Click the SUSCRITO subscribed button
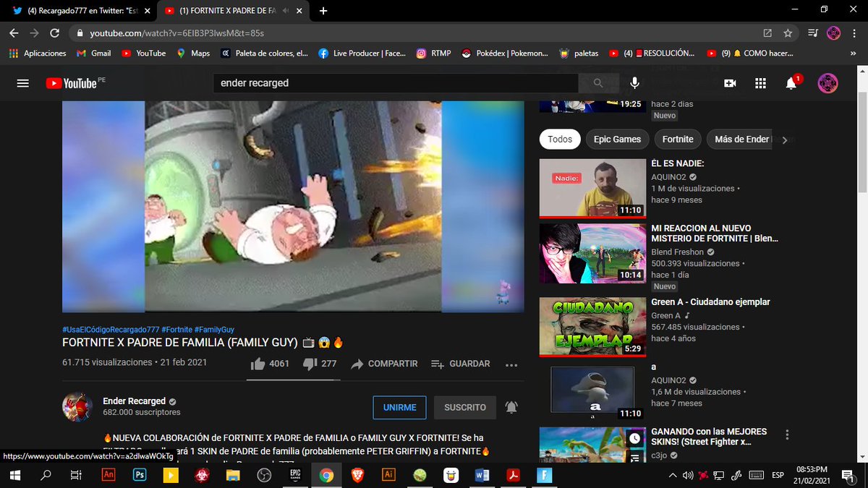Viewport: 868px width, 488px height. point(465,408)
